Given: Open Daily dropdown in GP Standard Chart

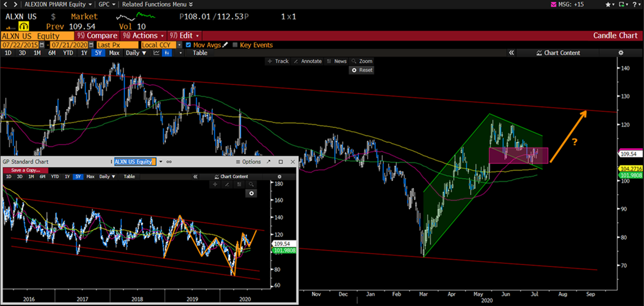Looking at the screenshot, I should pos(108,177).
